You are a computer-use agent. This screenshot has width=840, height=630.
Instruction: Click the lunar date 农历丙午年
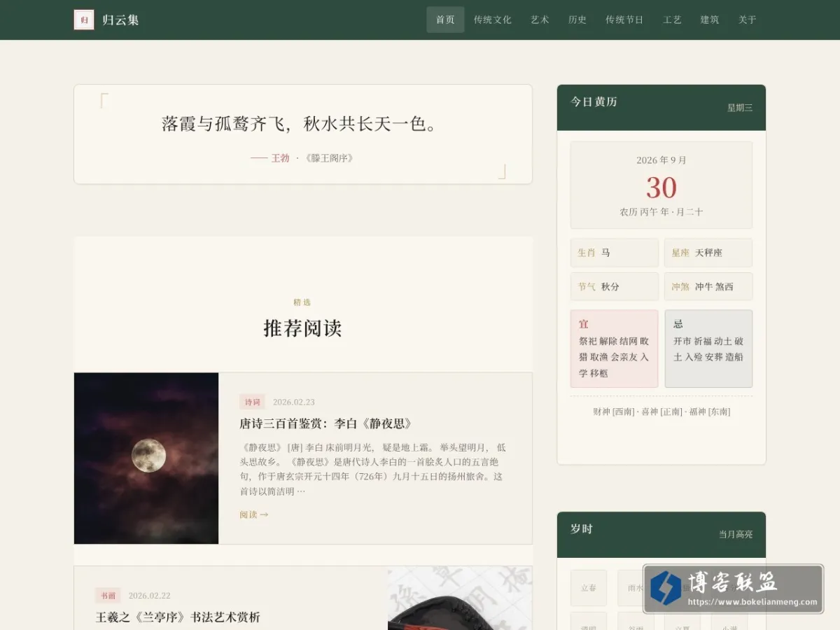point(661,211)
